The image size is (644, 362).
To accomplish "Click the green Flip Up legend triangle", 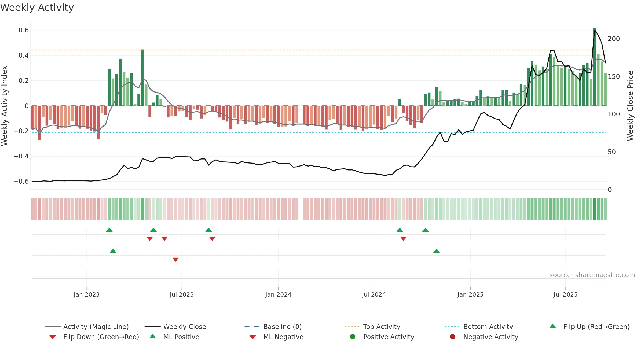I will (x=553, y=326).
